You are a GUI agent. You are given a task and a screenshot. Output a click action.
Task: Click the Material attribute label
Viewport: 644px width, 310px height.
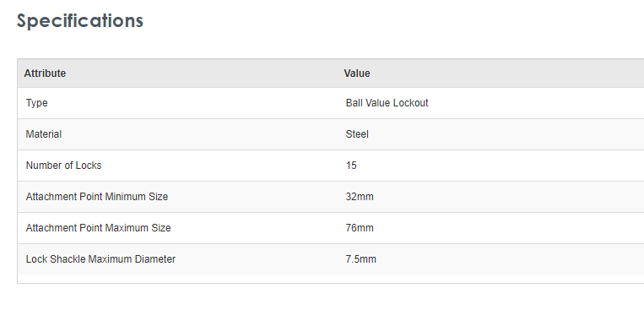tap(44, 134)
